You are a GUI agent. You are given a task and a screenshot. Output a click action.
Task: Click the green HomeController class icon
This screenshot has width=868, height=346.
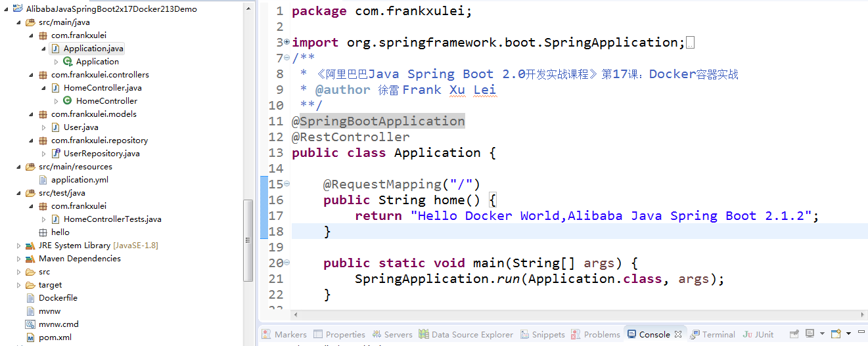pos(68,100)
